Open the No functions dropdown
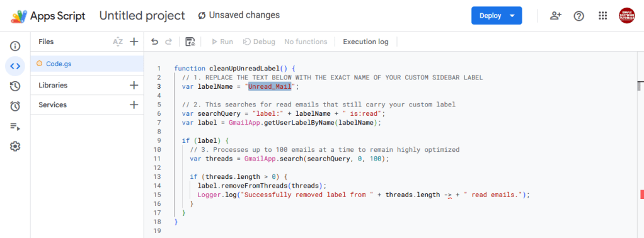The image size is (644, 238). point(306,42)
